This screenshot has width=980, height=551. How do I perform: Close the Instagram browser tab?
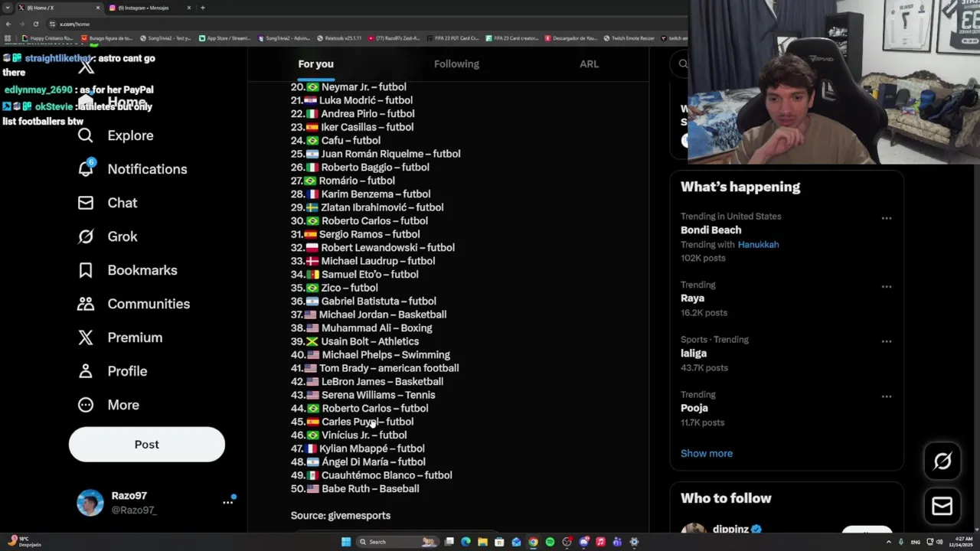point(189,8)
